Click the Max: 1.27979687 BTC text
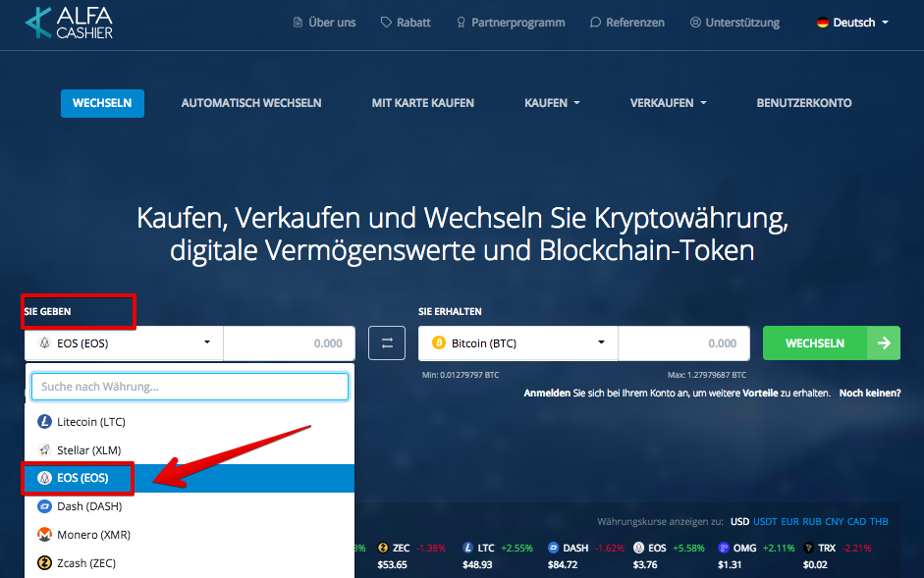924x578 pixels. point(707,375)
